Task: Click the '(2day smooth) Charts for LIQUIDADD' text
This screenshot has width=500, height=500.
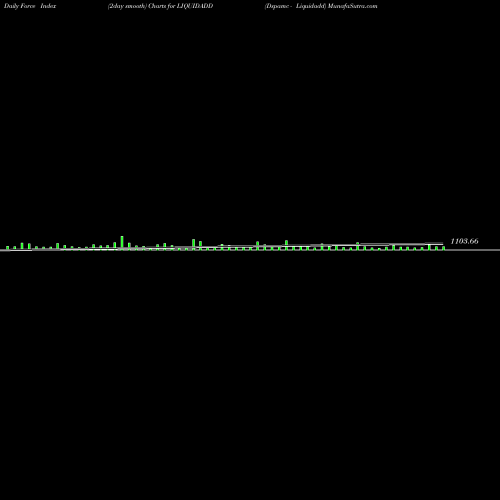Action: pyautogui.click(x=160, y=6)
